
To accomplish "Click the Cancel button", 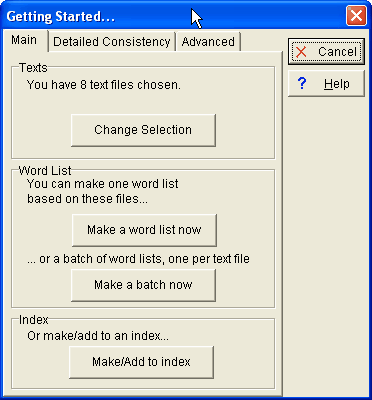I will coord(326,52).
